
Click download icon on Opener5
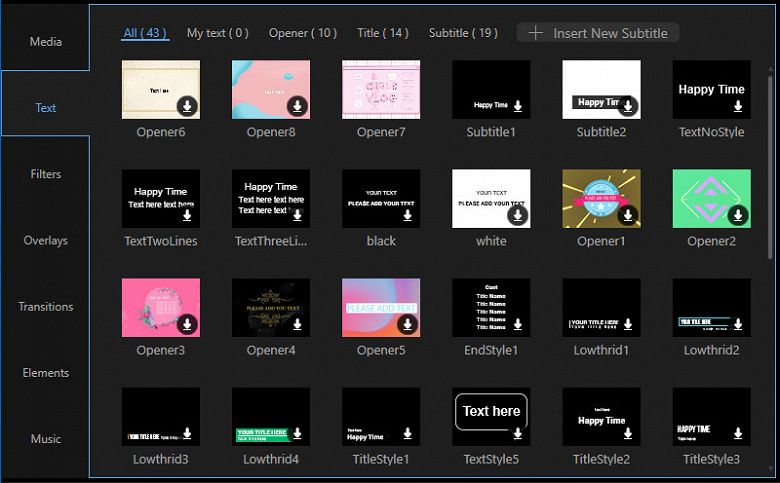point(407,324)
